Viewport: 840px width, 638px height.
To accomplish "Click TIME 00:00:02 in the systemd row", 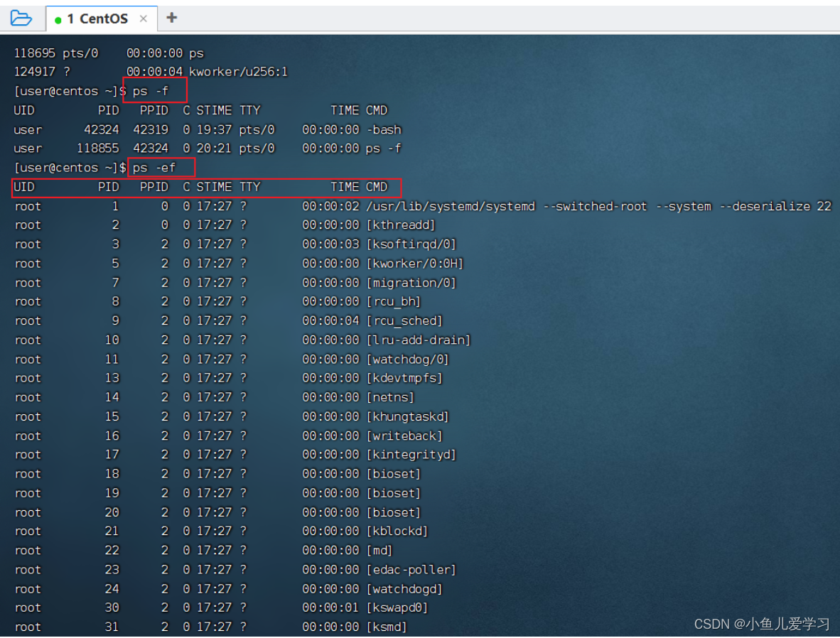I will click(x=330, y=206).
